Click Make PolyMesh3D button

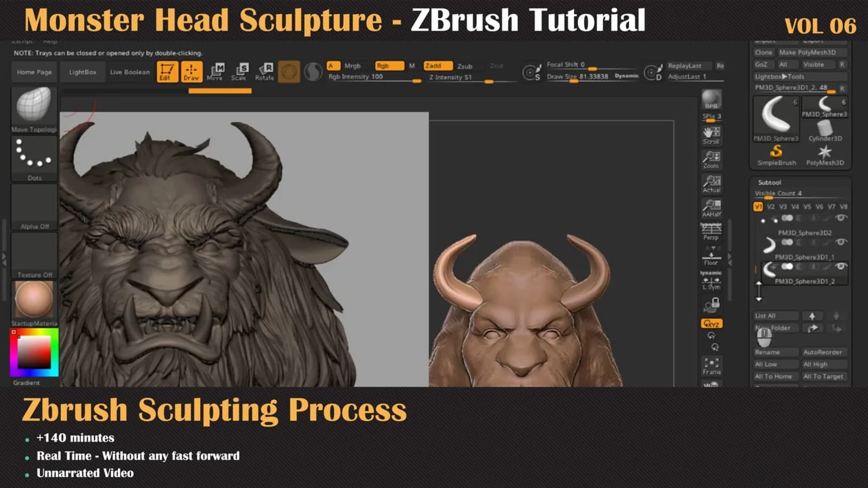coord(812,53)
